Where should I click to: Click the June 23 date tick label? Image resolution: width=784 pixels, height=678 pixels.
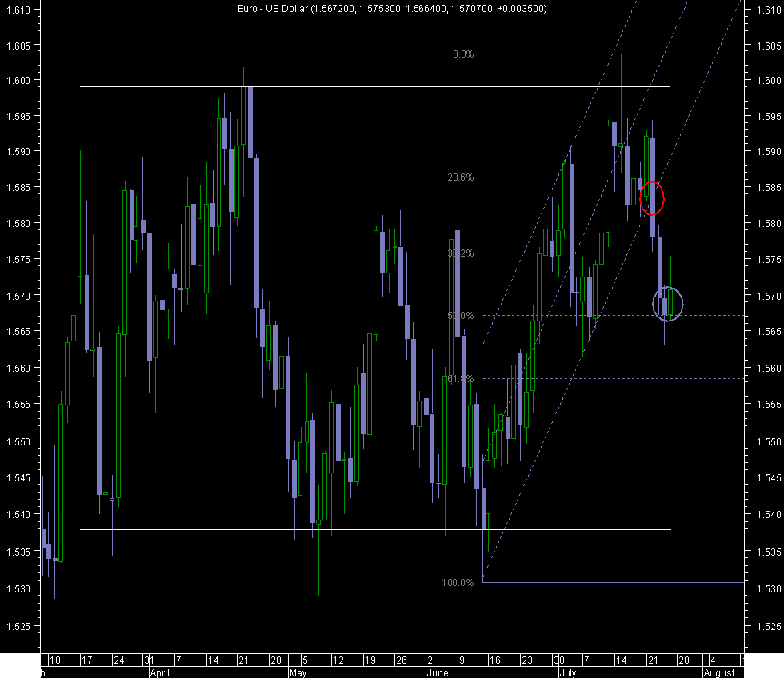pyautogui.click(x=527, y=660)
